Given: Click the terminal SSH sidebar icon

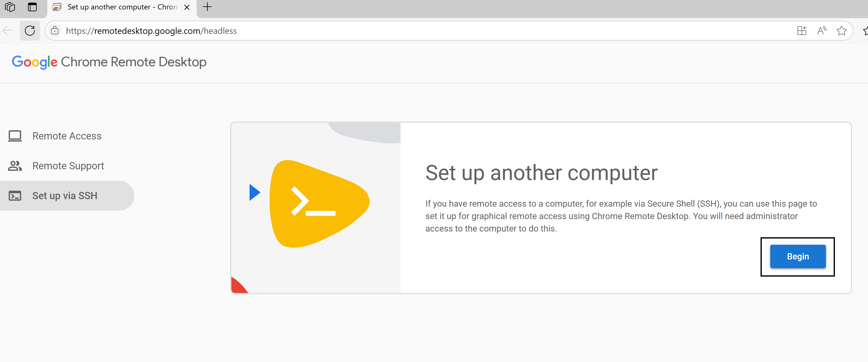Looking at the screenshot, I should coord(15,196).
